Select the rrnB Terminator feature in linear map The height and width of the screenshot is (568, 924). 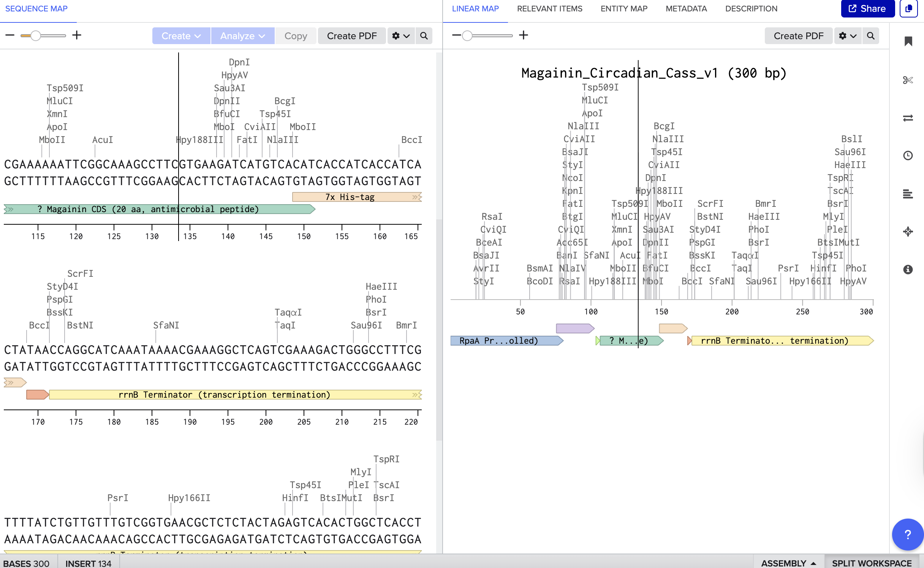[x=783, y=341]
